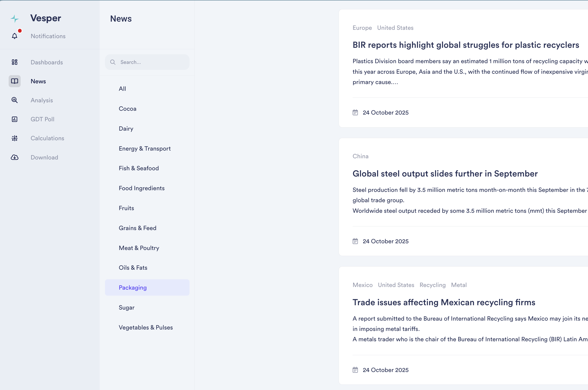
Task: Select the All news category
Action: click(122, 89)
